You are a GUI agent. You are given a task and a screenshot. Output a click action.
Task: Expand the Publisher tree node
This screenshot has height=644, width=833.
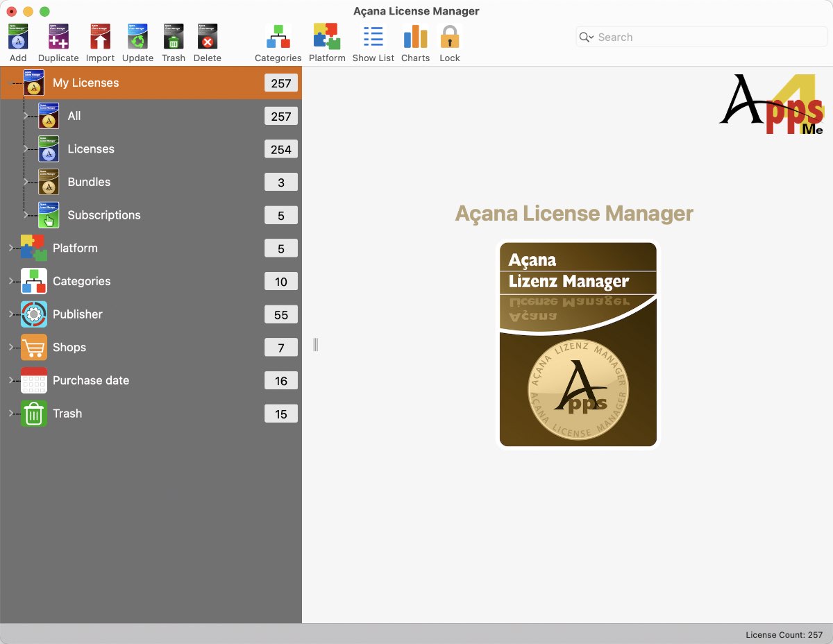click(x=10, y=314)
